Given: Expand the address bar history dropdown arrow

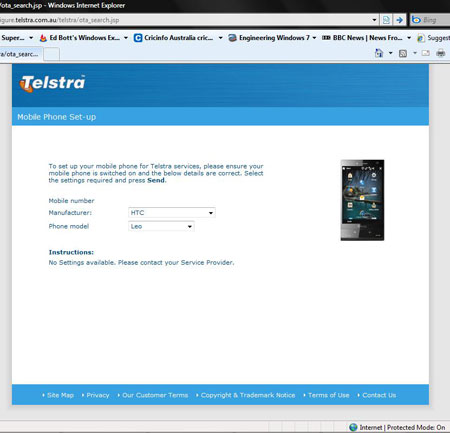Looking at the screenshot, I should (374, 20).
